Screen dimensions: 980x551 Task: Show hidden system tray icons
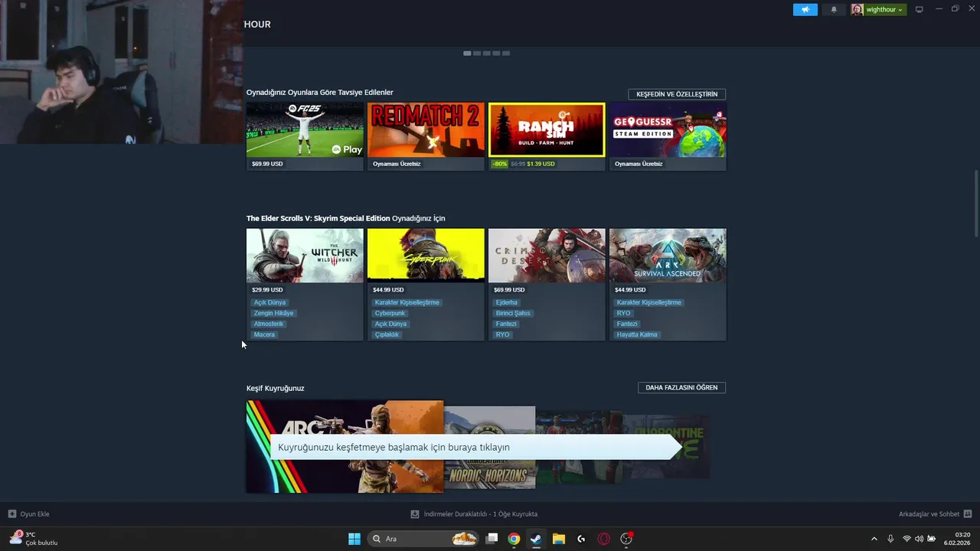(874, 539)
